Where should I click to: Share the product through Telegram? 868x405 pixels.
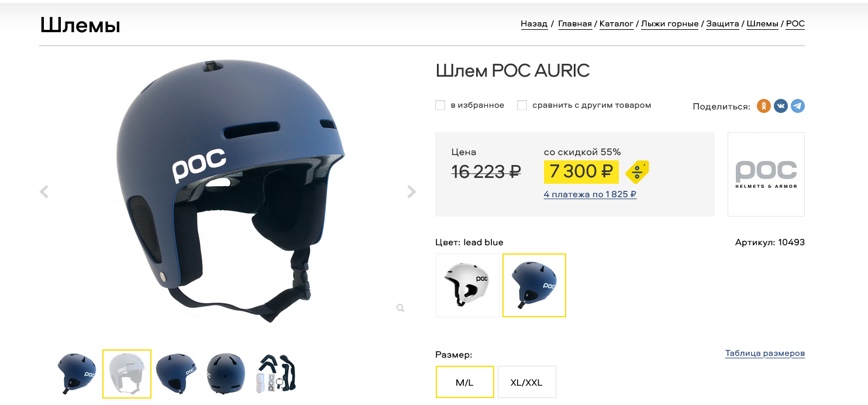[797, 106]
